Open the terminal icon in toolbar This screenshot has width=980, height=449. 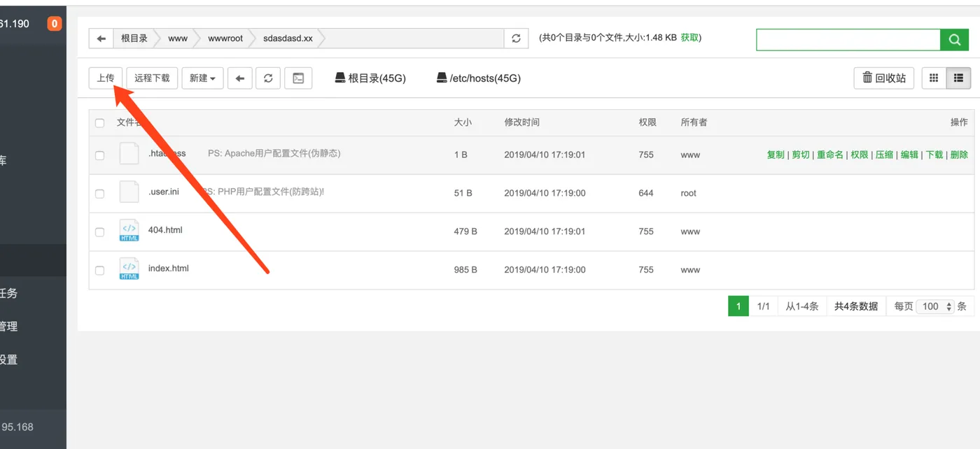click(x=298, y=78)
